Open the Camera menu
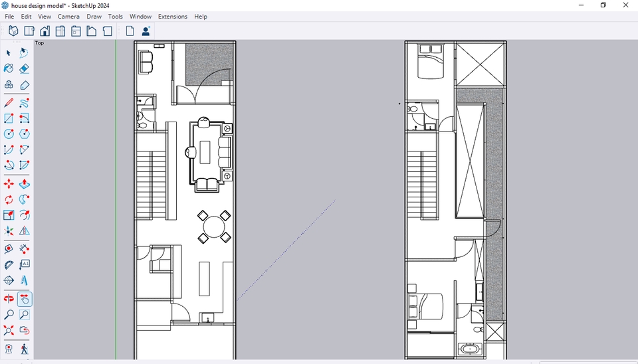The width and height of the screenshot is (638, 364). [x=68, y=16]
